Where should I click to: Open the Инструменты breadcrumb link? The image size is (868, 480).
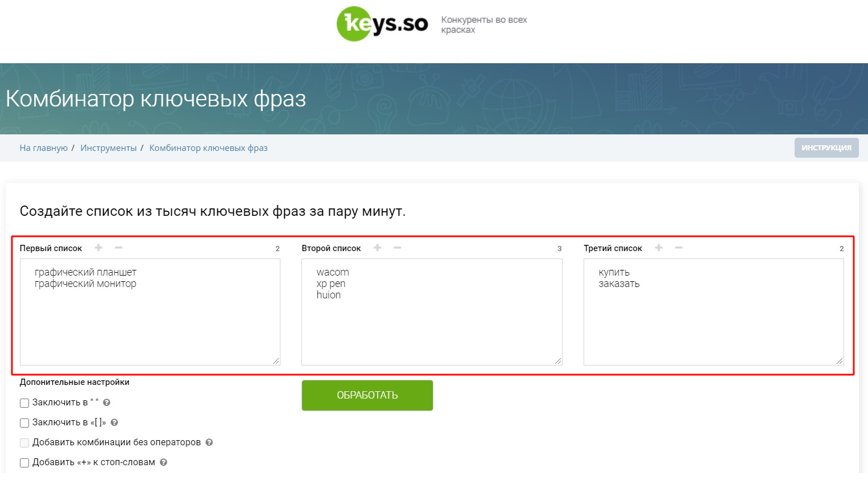[109, 148]
